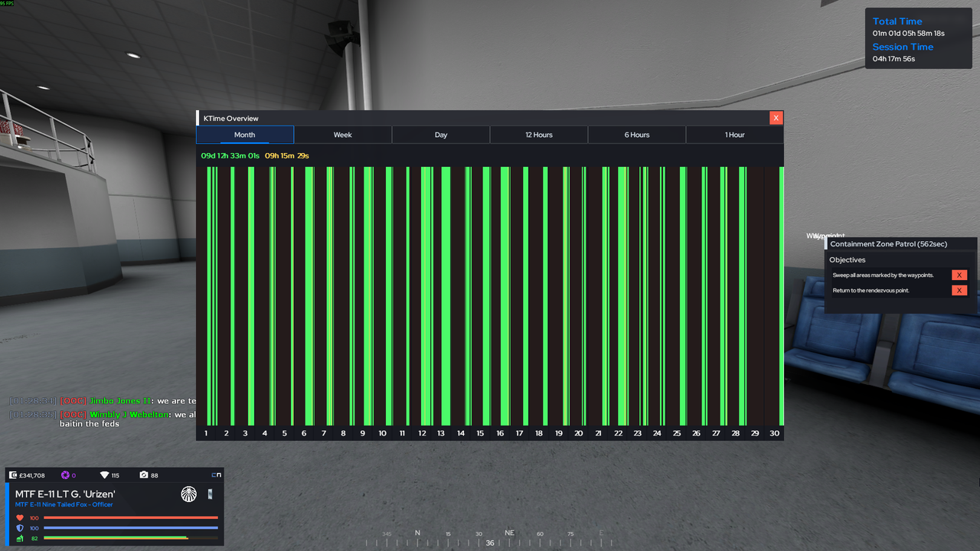The height and width of the screenshot is (551, 980).
Task: Click the blue armor bar
Action: tap(131, 528)
